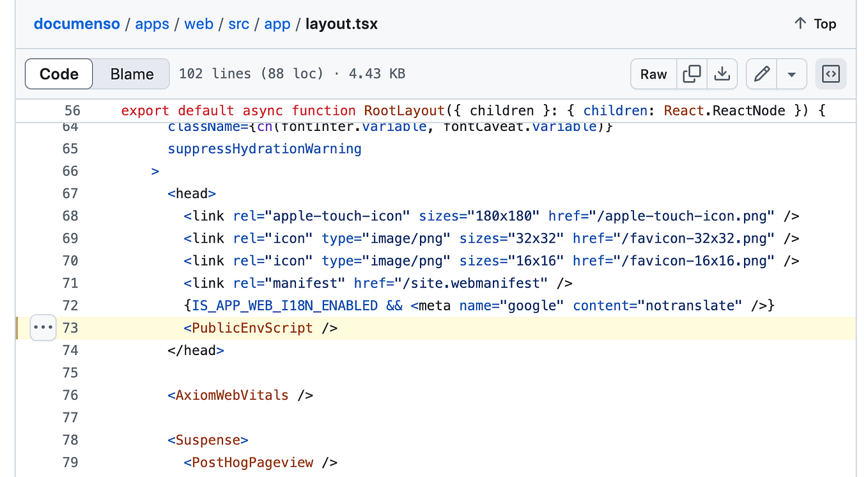The height and width of the screenshot is (477, 868).
Task: Open the line options menu on highlighted line
Action: pyautogui.click(x=43, y=327)
